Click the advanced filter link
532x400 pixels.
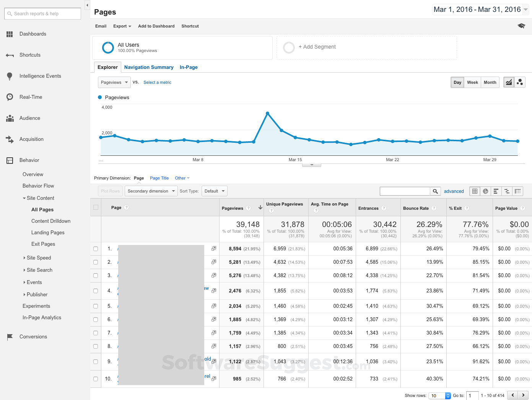click(454, 191)
